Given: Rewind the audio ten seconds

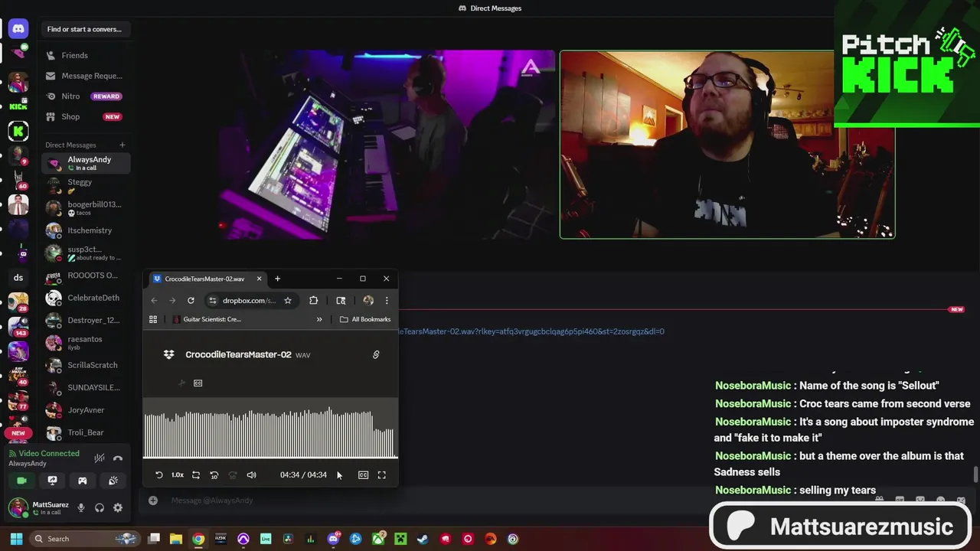Looking at the screenshot, I should (x=214, y=475).
